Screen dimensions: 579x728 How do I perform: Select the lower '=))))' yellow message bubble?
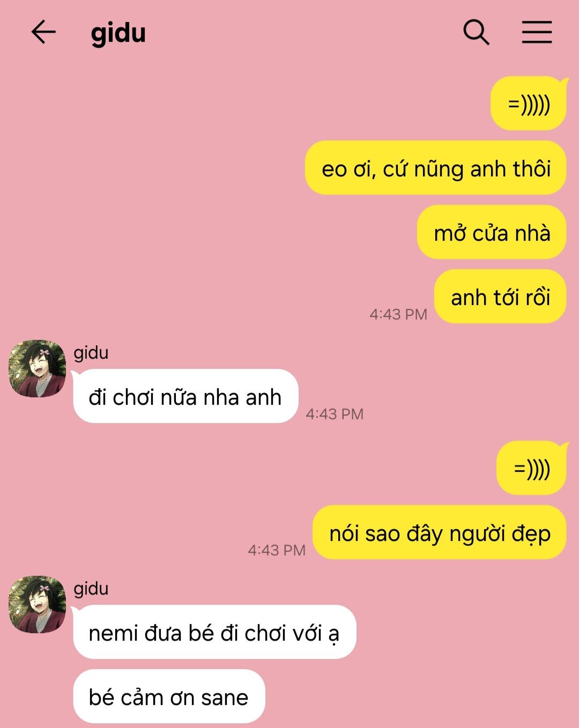532,468
